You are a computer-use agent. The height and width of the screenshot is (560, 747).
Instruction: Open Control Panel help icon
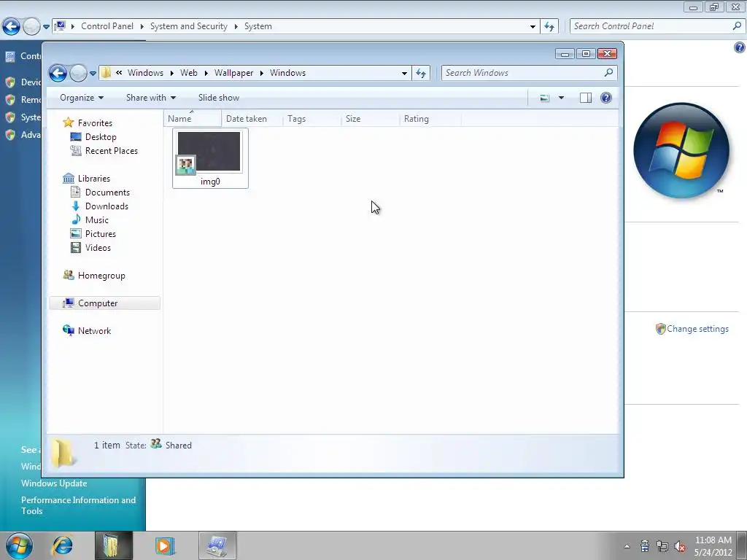pos(740,47)
